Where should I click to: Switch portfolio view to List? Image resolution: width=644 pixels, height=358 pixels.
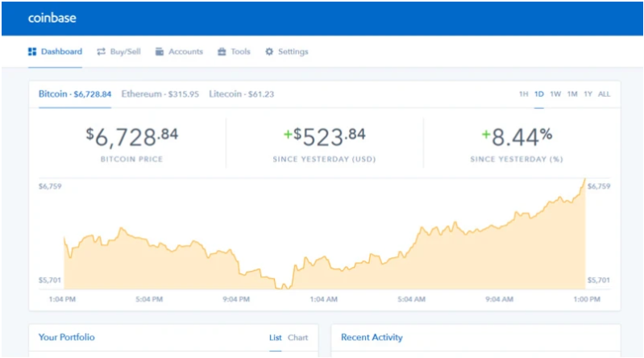(x=275, y=338)
